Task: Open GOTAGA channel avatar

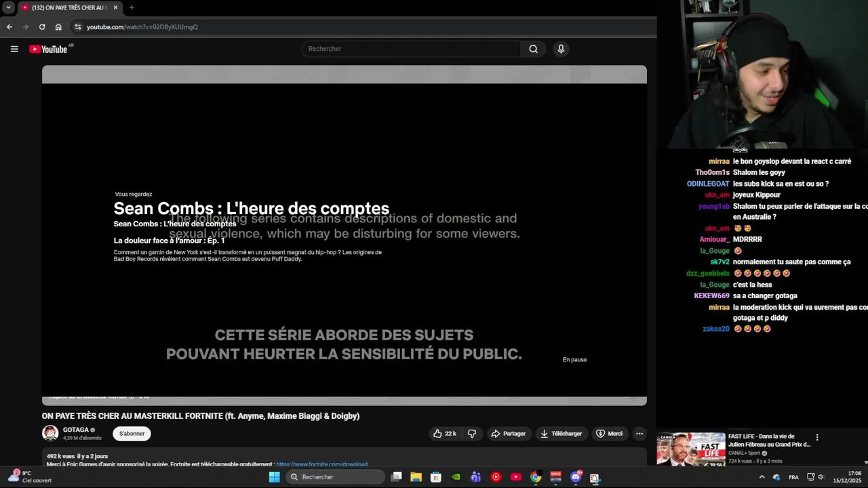Action: coord(50,433)
